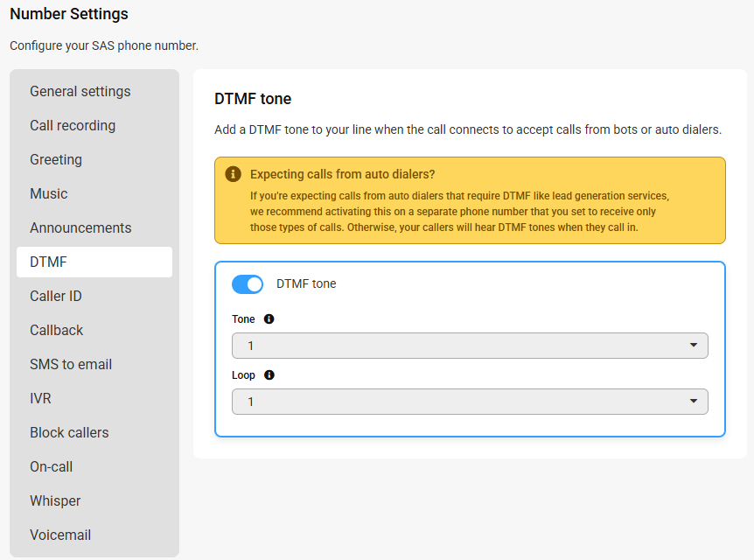Image resolution: width=754 pixels, height=560 pixels.
Task: Click the 'Expecting calls from auto dialers?' title
Action: pyautogui.click(x=342, y=174)
